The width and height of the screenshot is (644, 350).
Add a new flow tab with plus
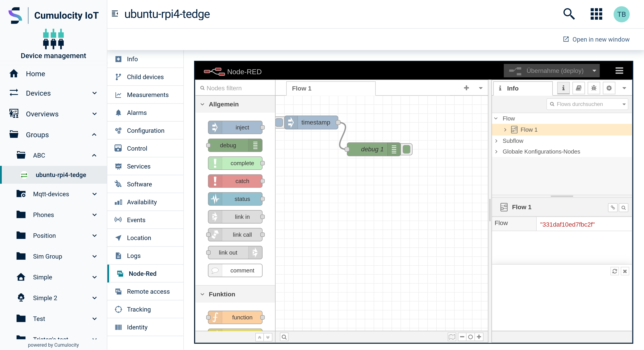point(466,88)
